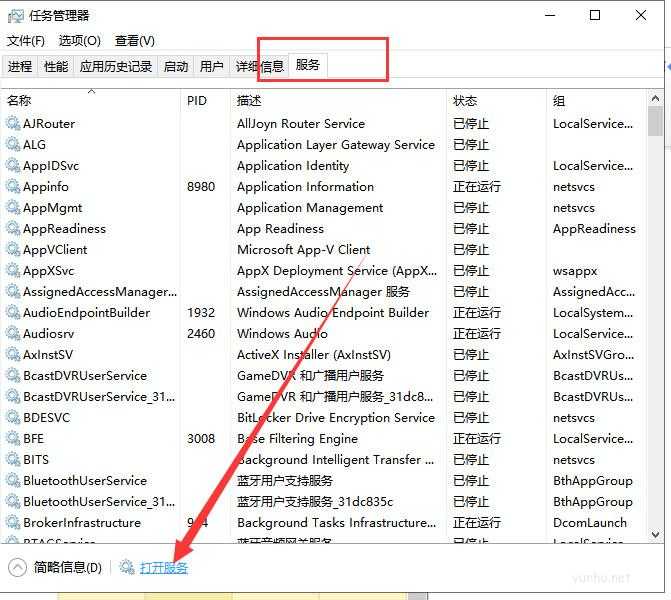Click the AudioEndpointBuilder gear icon

click(x=13, y=312)
